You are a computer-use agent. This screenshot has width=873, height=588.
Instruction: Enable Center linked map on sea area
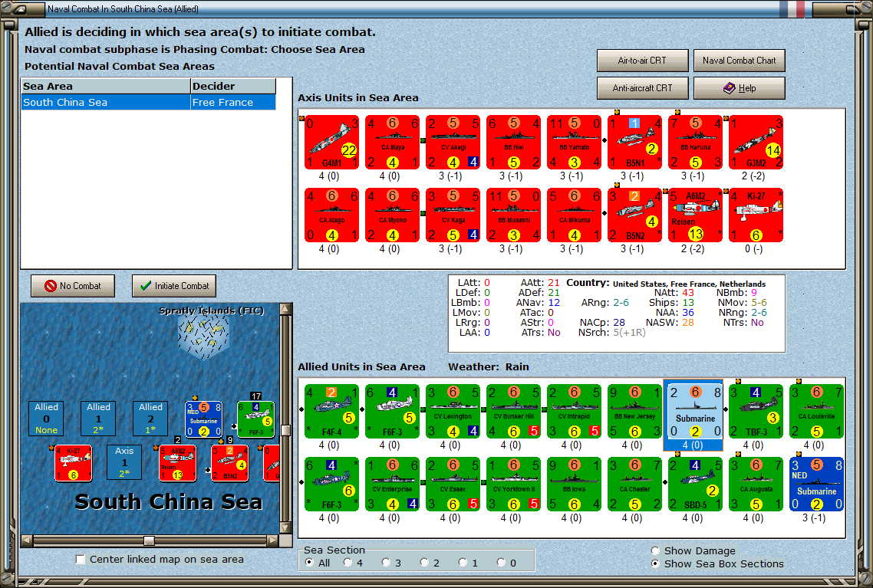click(81, 560)
